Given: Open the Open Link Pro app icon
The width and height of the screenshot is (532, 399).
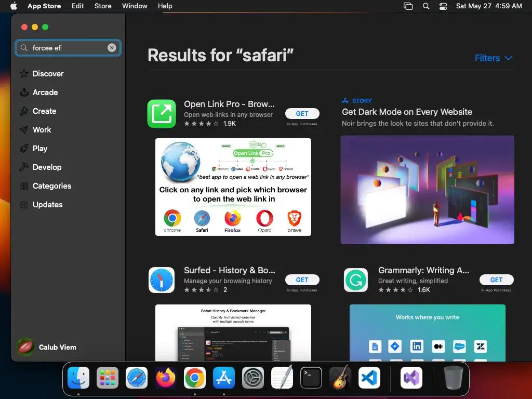Looking at the screenshot, I should tap(162, 114).
